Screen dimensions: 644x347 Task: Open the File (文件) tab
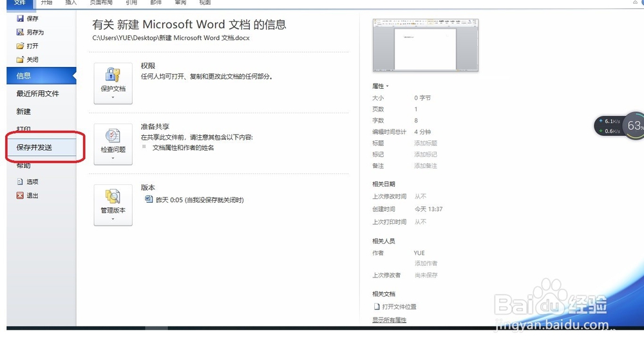20,3
